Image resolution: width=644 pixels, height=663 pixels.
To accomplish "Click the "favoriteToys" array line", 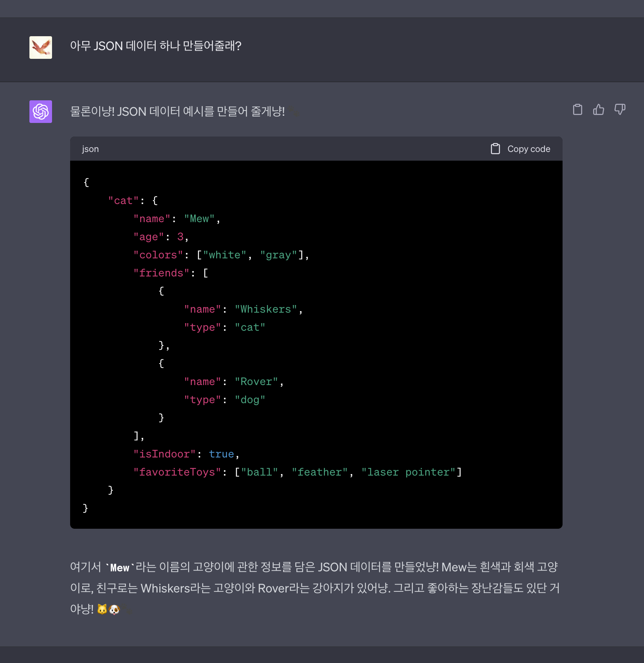I will [297, 472].
